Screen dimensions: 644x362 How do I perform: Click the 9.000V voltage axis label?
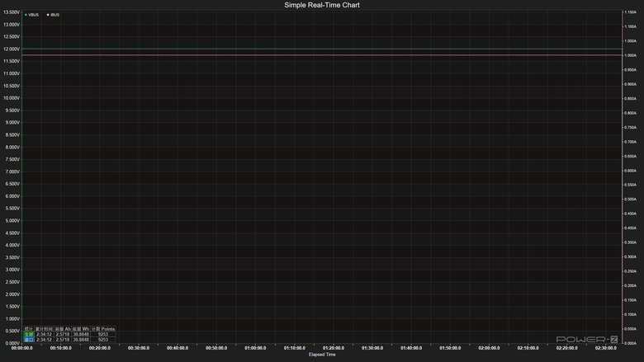click(12, 123)
